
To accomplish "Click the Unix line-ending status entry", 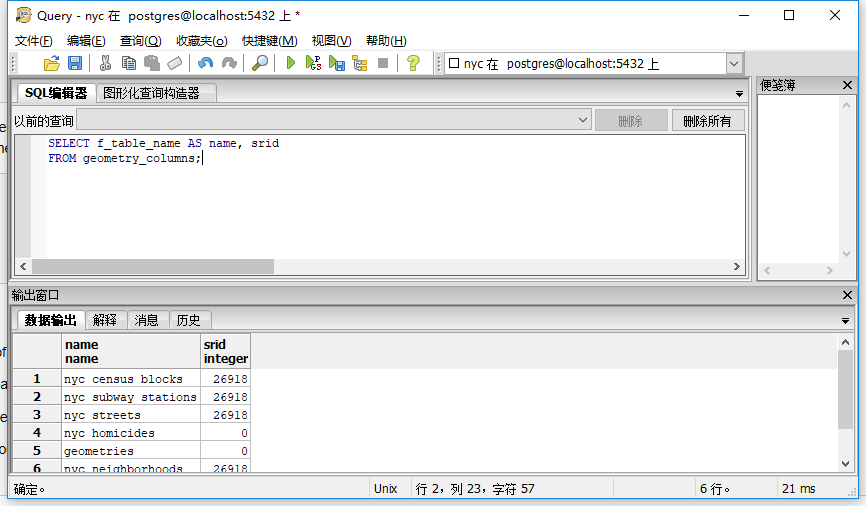I will [x=386, y=489].
